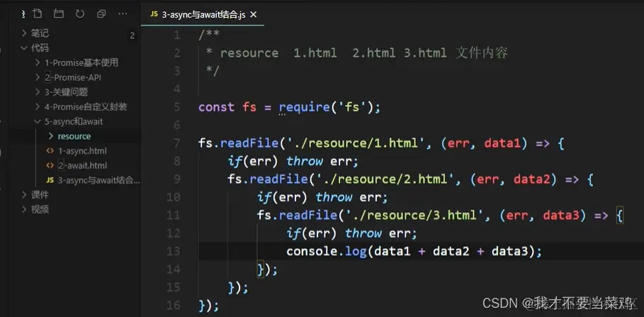Click the 'data3' parameter on line 11
The height and width of the screenshot is (317, 644).
(561, 215)
